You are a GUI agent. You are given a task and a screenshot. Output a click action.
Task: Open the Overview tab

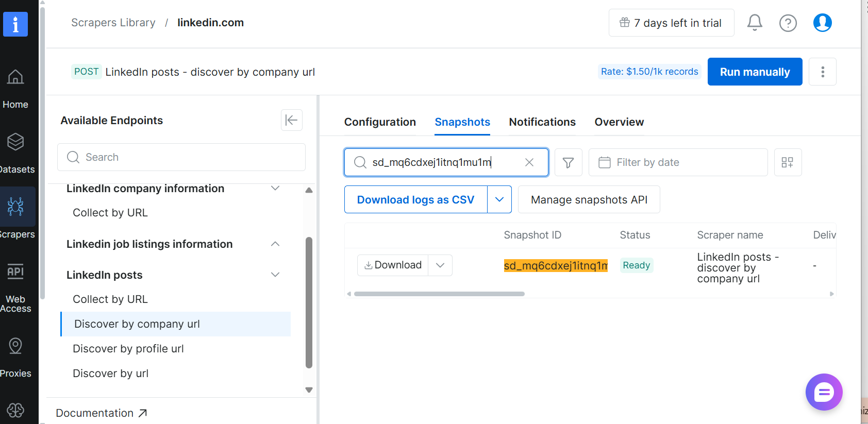(x=619, y=122)
